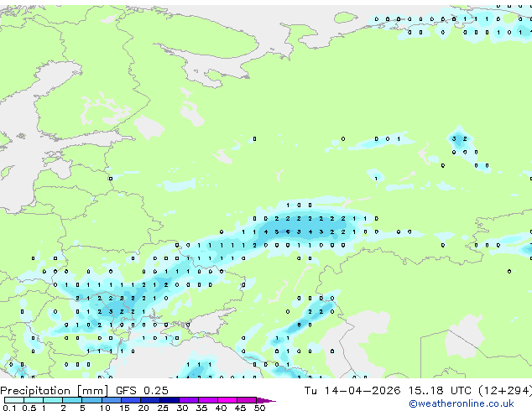Click the '40' legend scale label
The height and width of the screenshot is (411, 532).
tap(221, 408)
